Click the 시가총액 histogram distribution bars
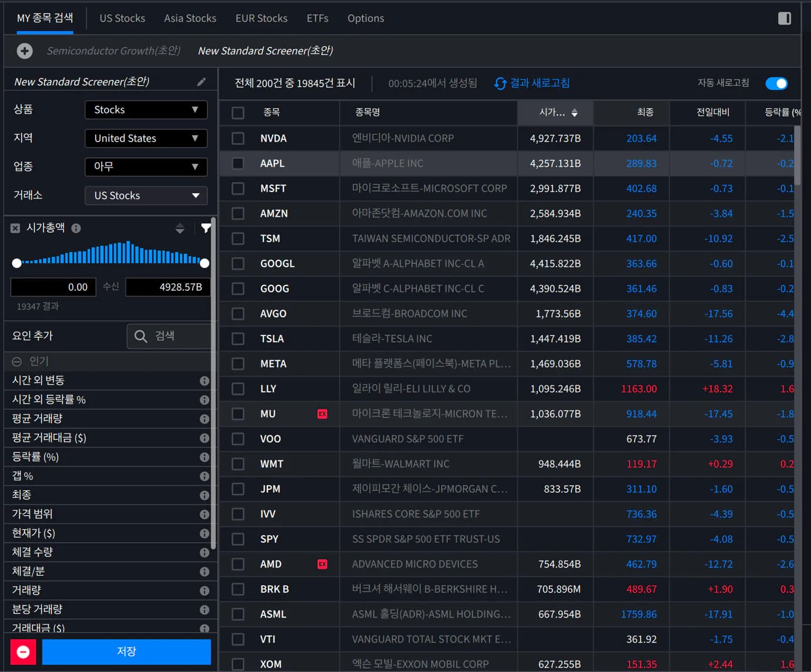811x672 pixels. (111, 253)
